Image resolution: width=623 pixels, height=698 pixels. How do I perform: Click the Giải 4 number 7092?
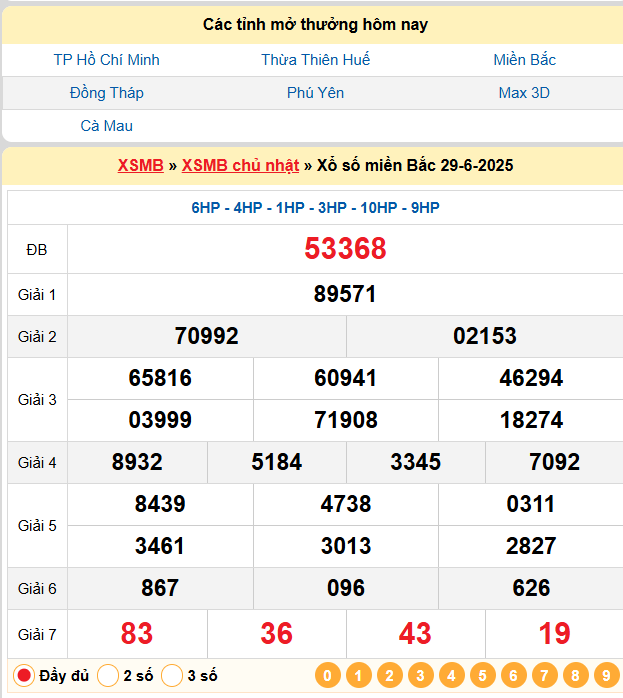[554, 462]
